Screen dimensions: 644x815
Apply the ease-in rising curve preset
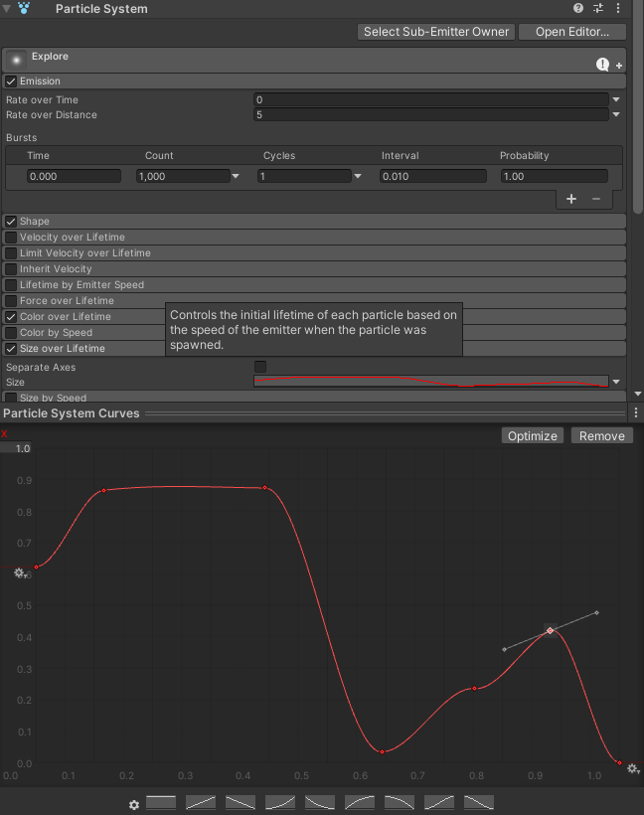(x=280, y=802)
